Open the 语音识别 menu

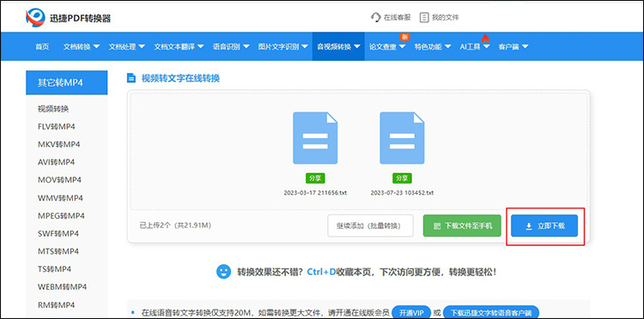231,46
